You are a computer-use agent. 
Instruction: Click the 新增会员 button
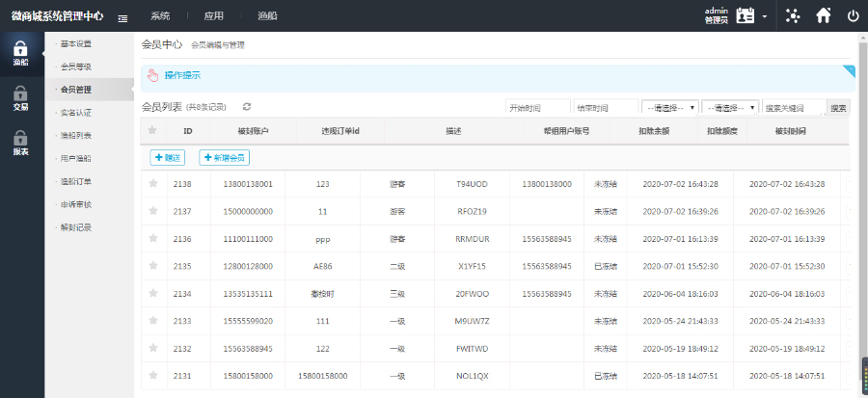coord(224,157)
